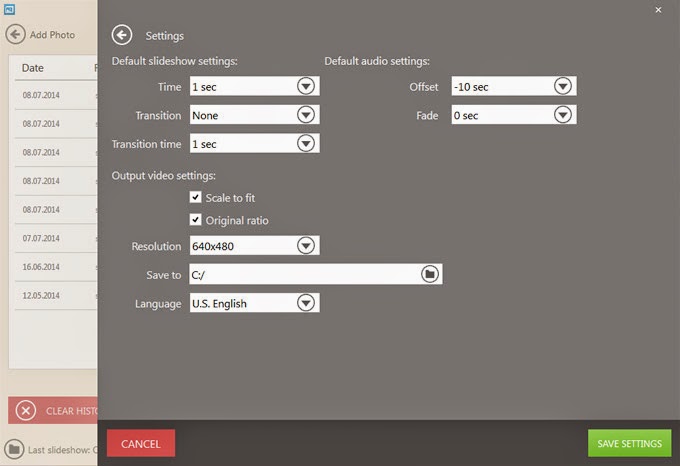The width and height of the screenshot is (680, 466).
Task: Select the 12.05.2014 history row
Action: click(x=56, y=295)
